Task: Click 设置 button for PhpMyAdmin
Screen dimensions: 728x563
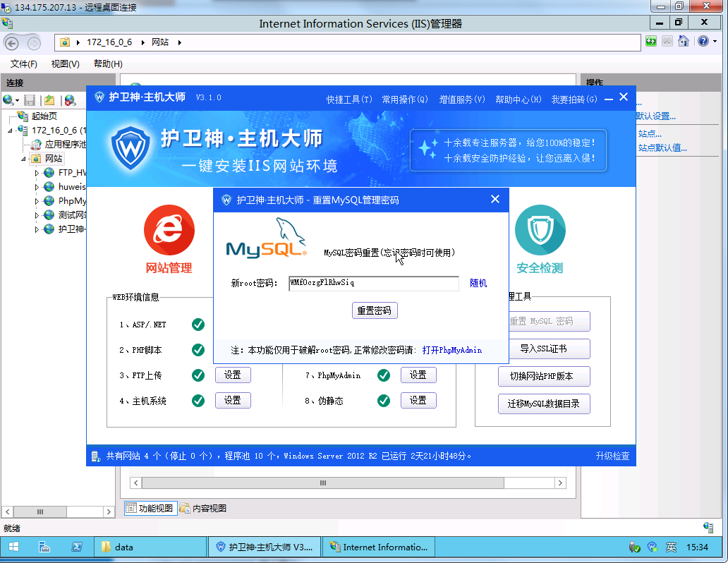Action: pyautogui.click(x=418, y=375)
